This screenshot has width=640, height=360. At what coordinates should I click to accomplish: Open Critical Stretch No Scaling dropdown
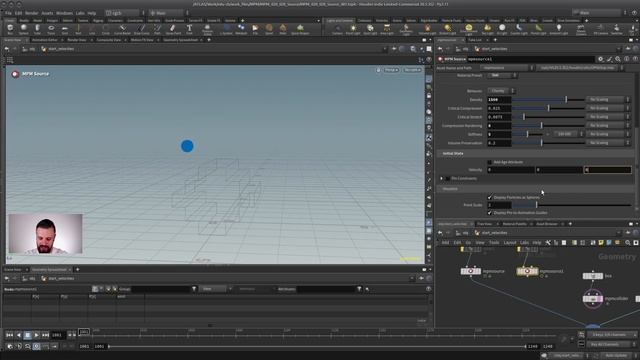click(x=608, y=117)
